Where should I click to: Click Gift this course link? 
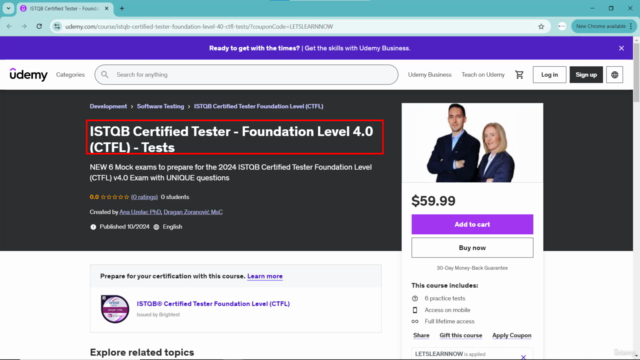pyautogui.click(x=461, y=335)
